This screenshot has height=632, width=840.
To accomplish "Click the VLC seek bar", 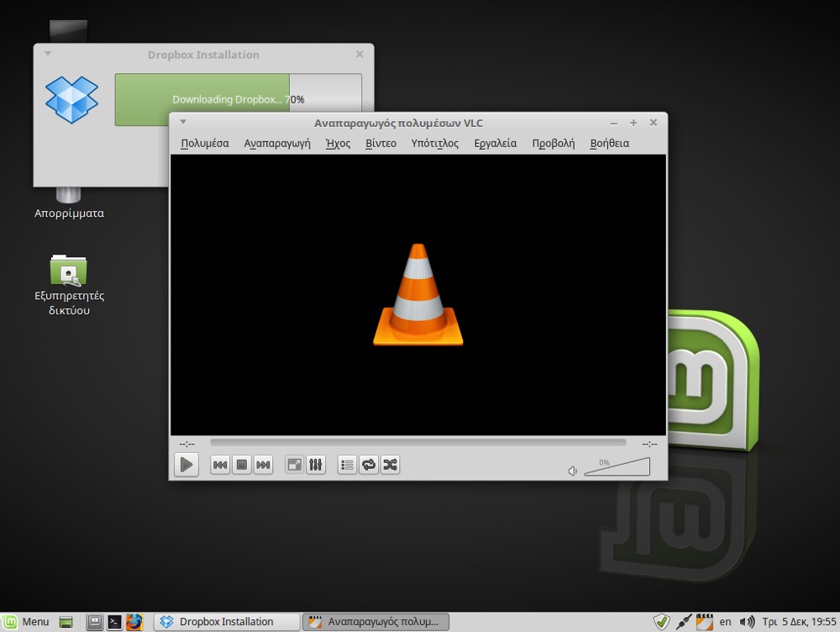I will click(417, 443).
